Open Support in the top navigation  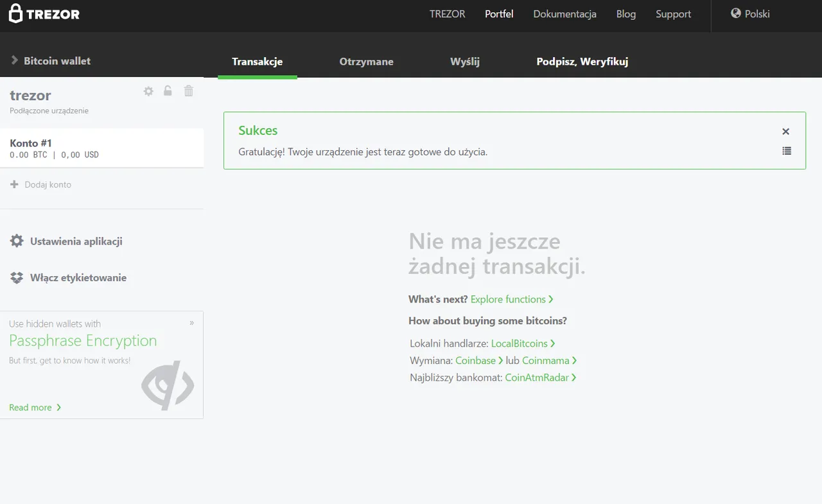(673, 14)
